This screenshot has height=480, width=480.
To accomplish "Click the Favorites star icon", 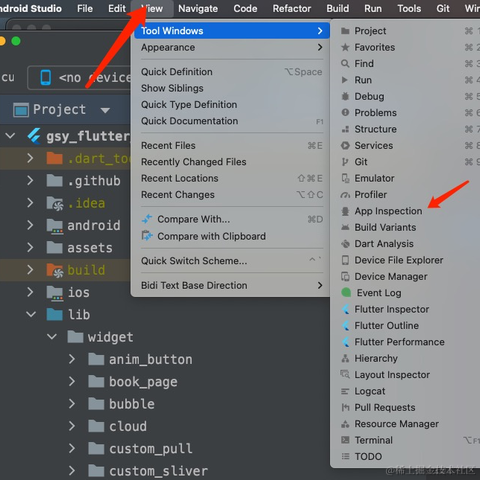I will (x=345, y=47).
